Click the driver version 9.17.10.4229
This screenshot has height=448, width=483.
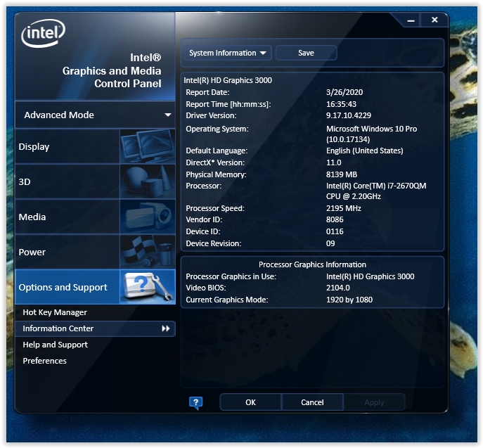coord(349,115)
